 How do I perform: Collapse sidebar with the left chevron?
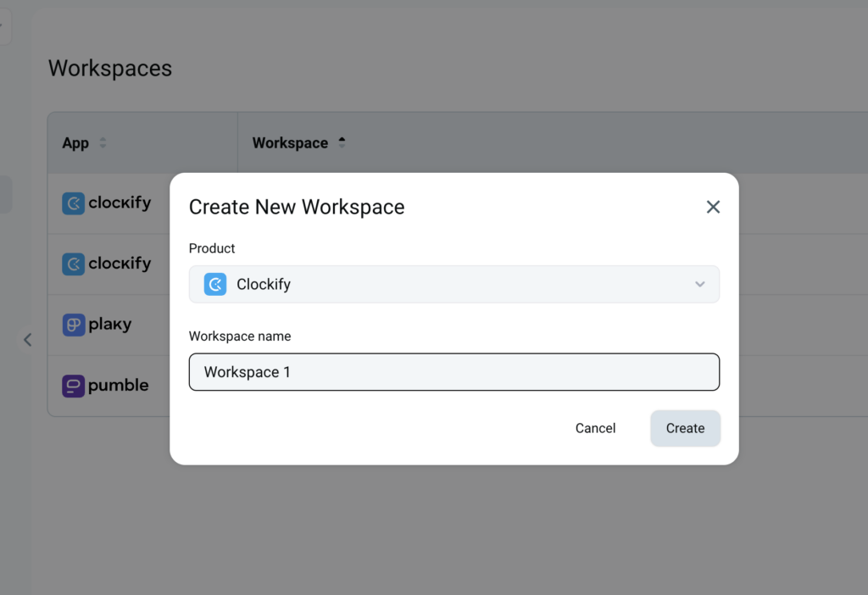pyautogui.click(x=27, y=340)
